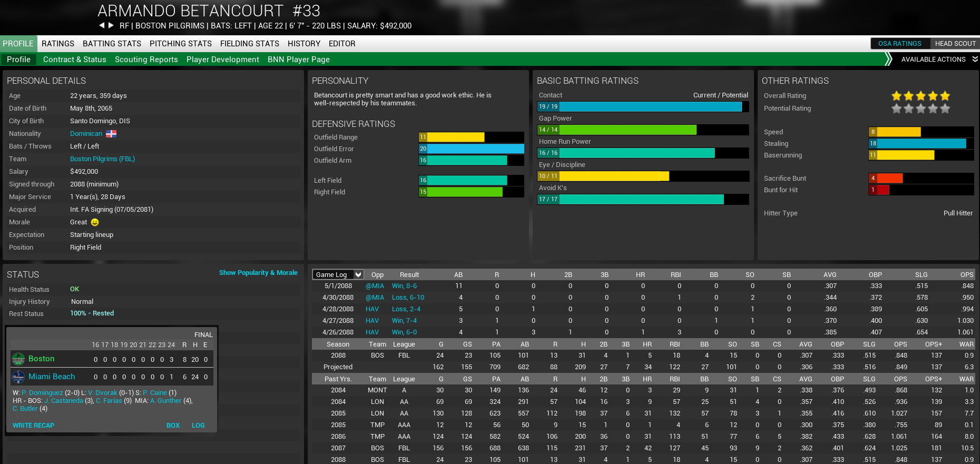Open the Win, 7-4 game result
This screenshot has width=980, height=464.
click(404, 321)
